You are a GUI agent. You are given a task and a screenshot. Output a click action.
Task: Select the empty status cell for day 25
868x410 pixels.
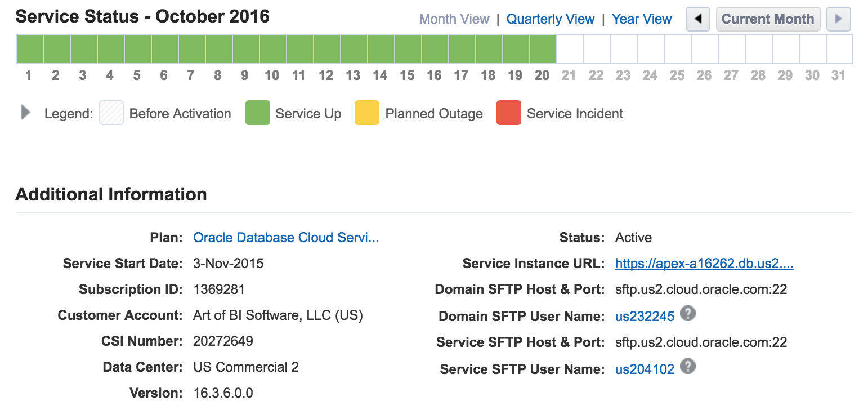point(678,49)
